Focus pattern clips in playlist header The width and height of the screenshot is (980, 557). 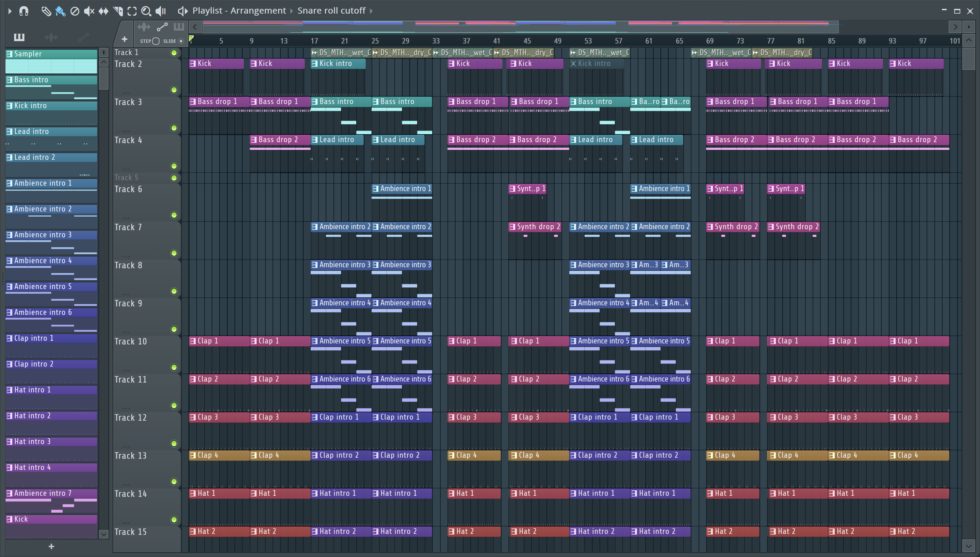click(x=179, y=27)
